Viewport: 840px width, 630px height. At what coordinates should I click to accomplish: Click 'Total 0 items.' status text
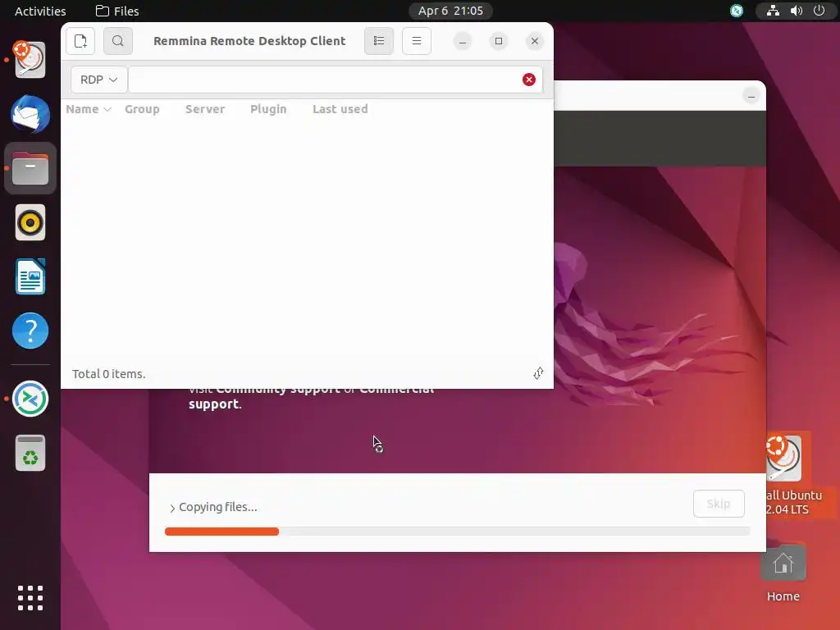click(109, 374)
